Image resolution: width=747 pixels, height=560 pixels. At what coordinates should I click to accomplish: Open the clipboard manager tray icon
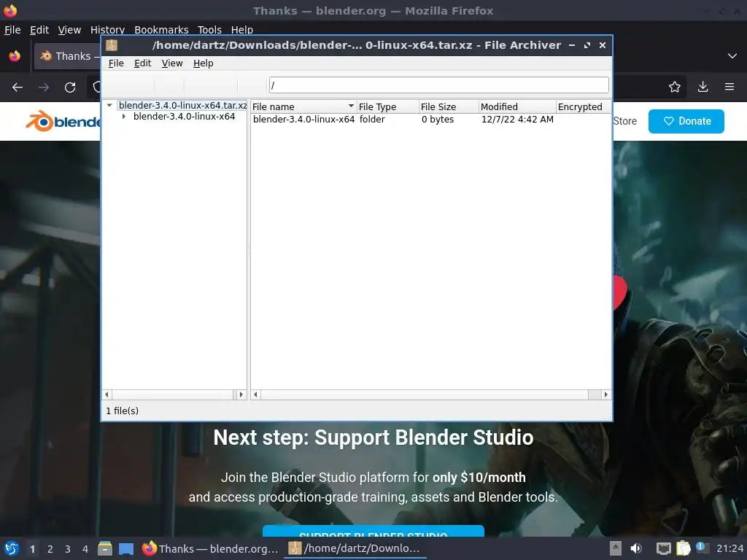pyautogui.click(x=683, y=548)
